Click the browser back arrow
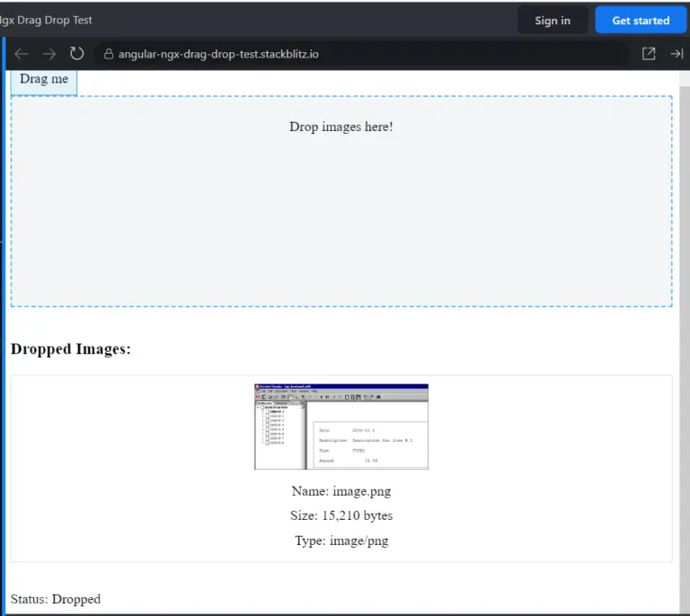Viewport: 690px width, 616px height. 22,54
